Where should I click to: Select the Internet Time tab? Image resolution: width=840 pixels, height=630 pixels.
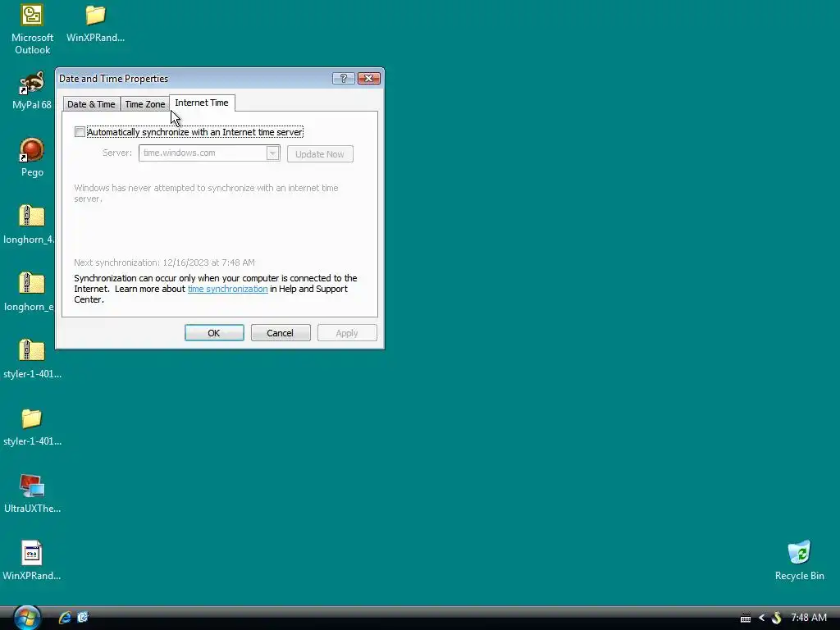(202, 103)
